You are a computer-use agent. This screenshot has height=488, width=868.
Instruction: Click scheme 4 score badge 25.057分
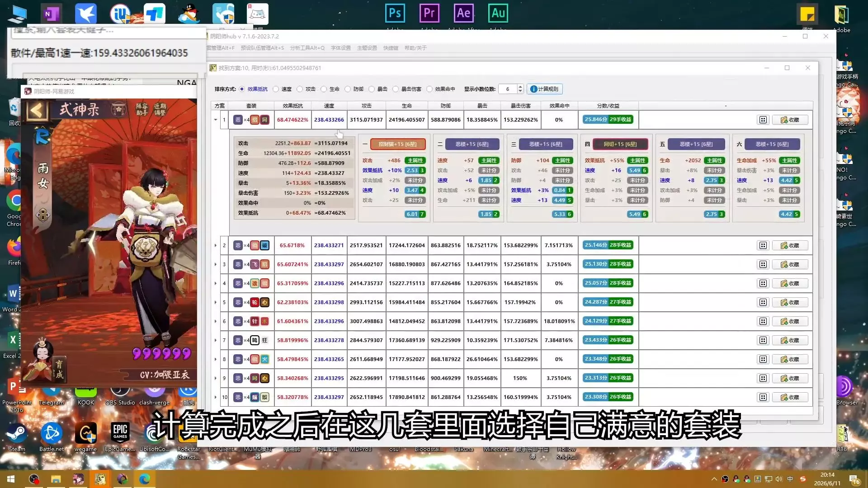pos(595,283)
